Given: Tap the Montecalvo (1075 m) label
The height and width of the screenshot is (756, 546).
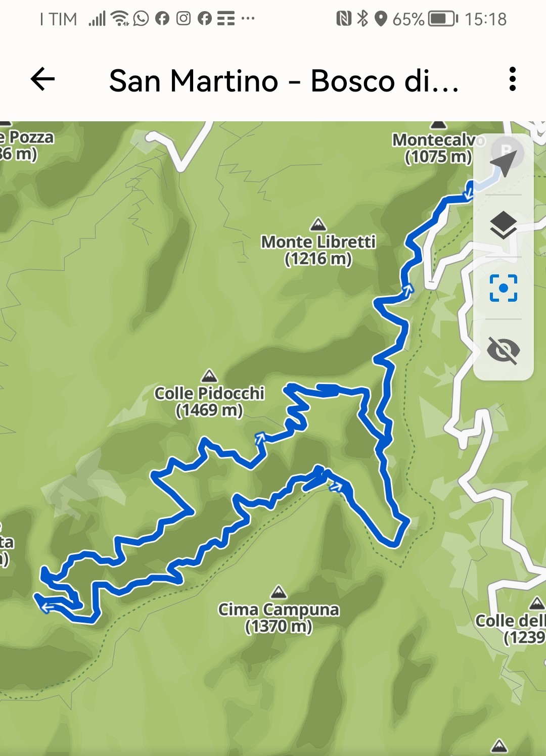Looking at the screenshot, I should [438, 148].
